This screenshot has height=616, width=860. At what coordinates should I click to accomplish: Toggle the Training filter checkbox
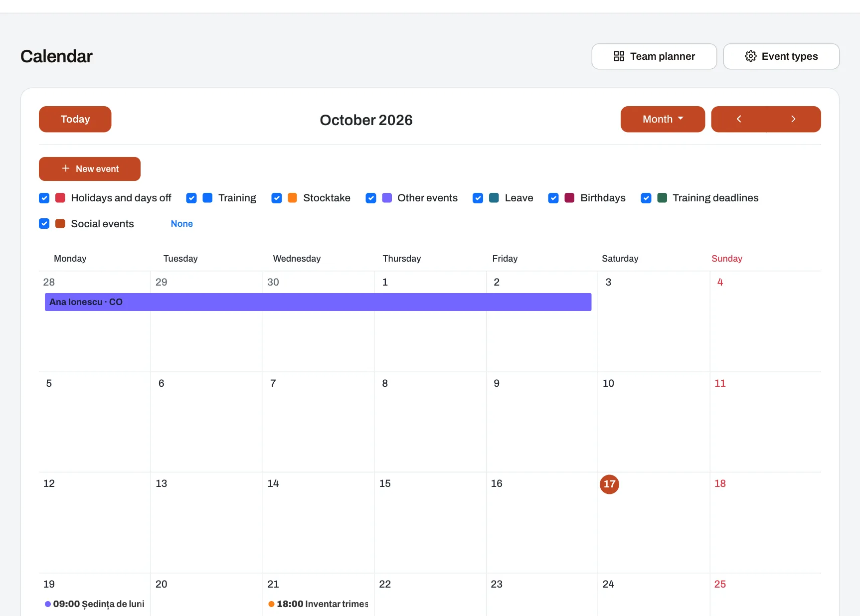click(191, 198)
